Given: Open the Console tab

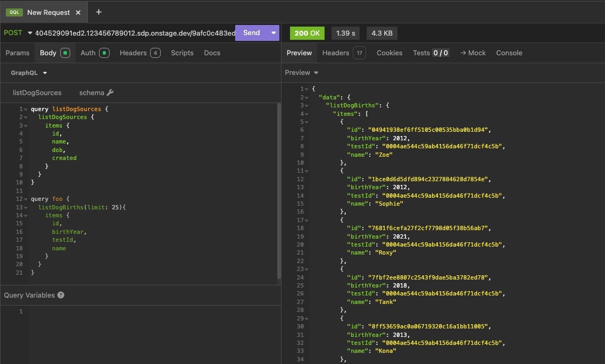Looking at the screenshot, I should [509, 53].
